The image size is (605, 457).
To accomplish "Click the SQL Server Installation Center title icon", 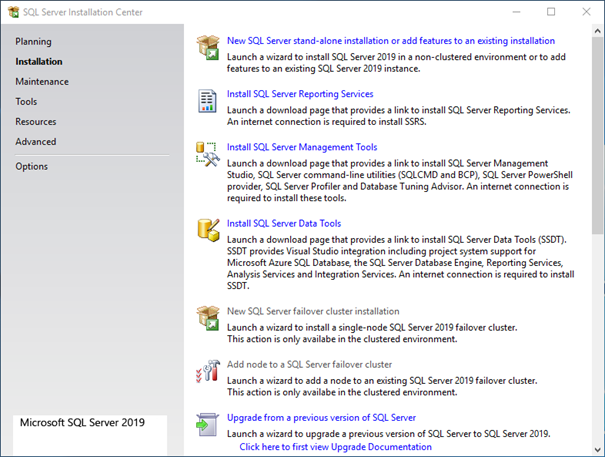I will point(13,12).
